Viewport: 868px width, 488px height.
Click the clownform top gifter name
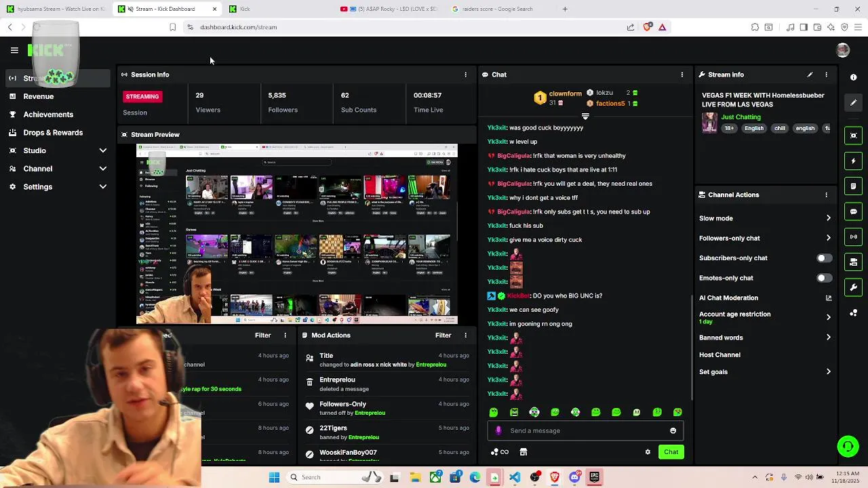(565, 94)
